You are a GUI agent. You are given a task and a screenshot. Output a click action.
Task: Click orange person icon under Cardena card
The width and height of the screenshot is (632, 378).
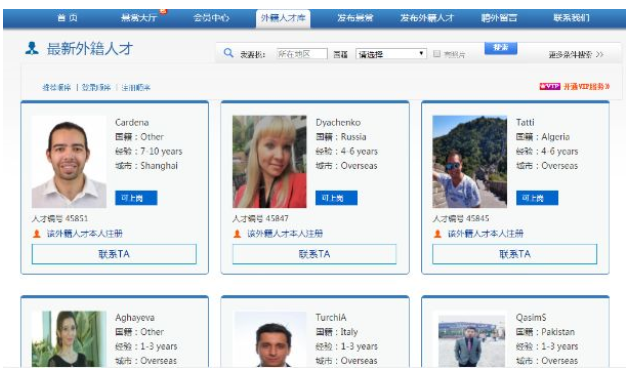click(37, 233)
